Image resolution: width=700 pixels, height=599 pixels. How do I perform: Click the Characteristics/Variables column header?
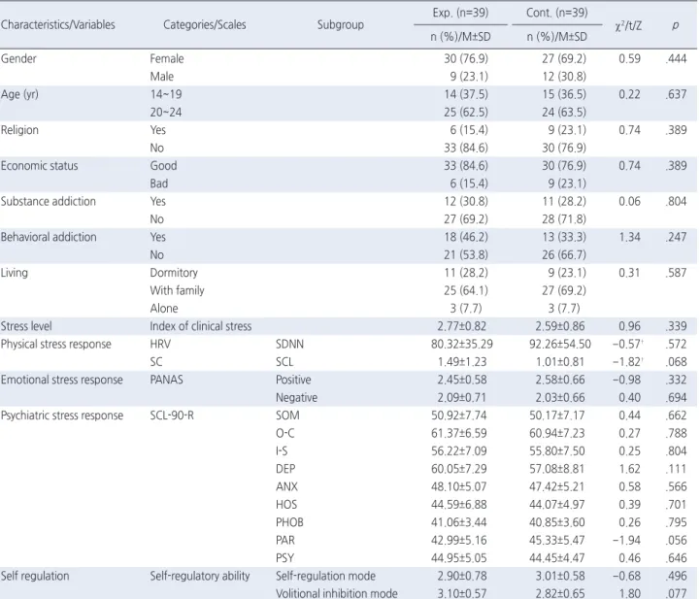(57, 24)
